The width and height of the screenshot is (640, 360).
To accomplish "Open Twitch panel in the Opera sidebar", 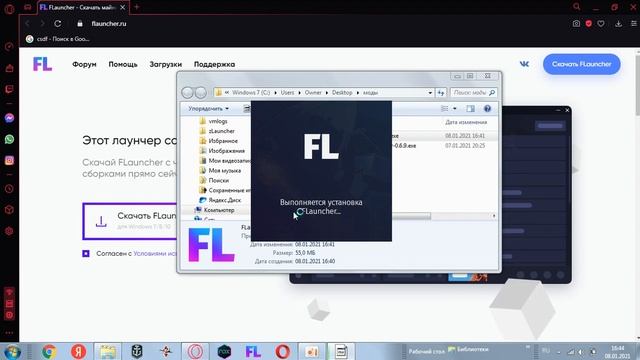I will click(9, 89).
